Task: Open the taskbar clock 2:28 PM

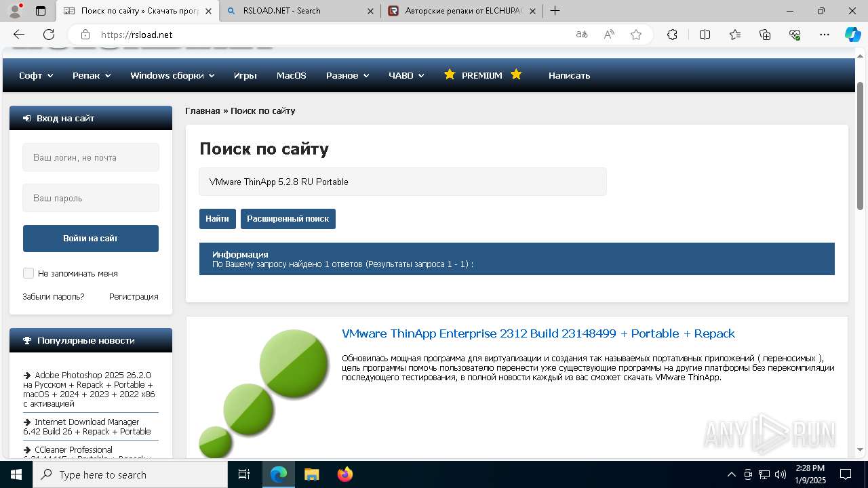Action: [809, 474]
